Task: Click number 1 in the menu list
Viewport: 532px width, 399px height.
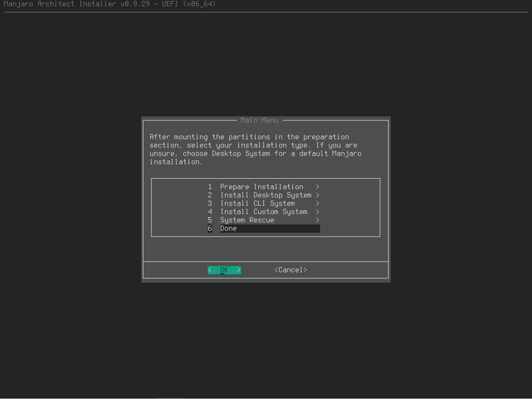Action: tap(210, 187)
